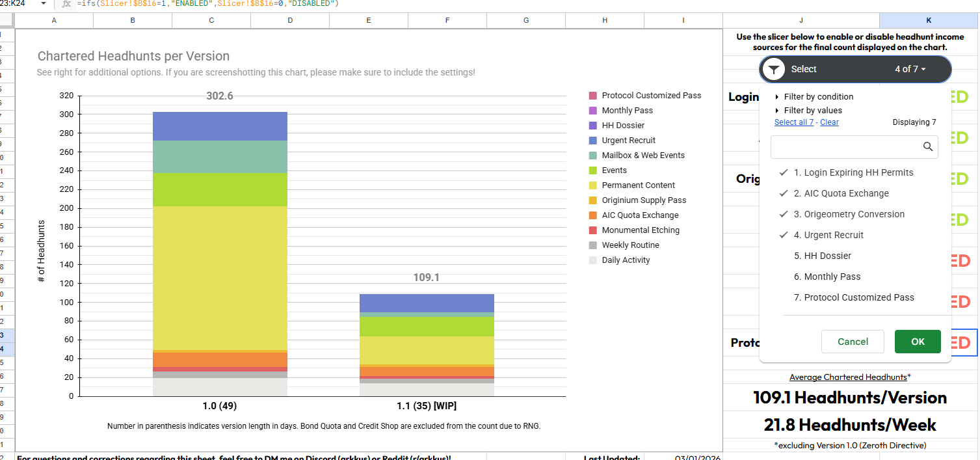Click the '1.0 (49)' axis label
Screen dimensions: 980x460
(220, 406)
